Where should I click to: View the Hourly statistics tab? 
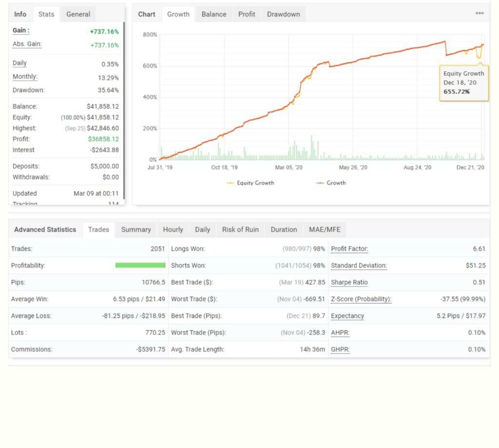pyautogui.click(x=173, y=230)
